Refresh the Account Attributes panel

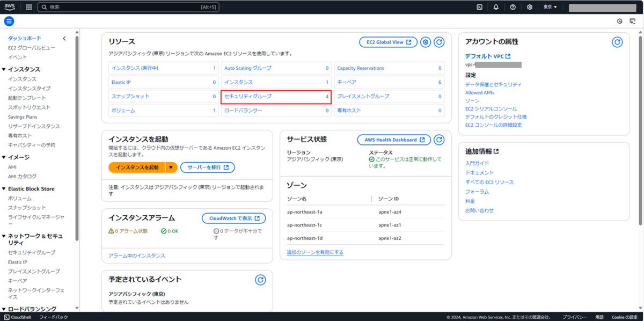click(x=617, y=42)
